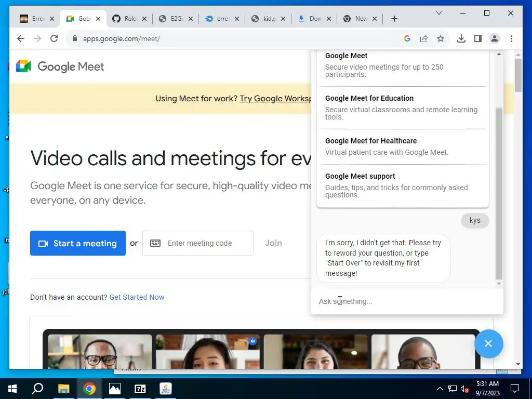Select Google Meet support option
Image resolution: width=532 pixels, height=399 pixels.
coord(403,185)
